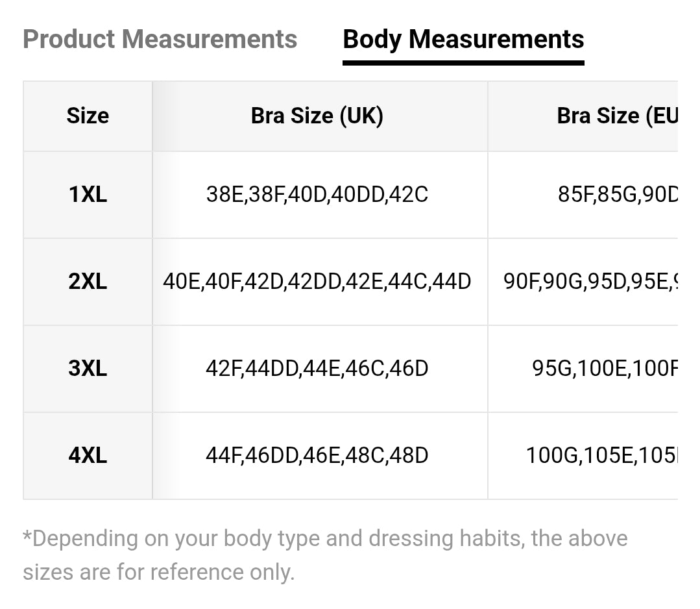700x609 pixels.
Task: Click the UK cell listing 38E,38F,40D,40DD,42C
Action: (x=317, y=195)
